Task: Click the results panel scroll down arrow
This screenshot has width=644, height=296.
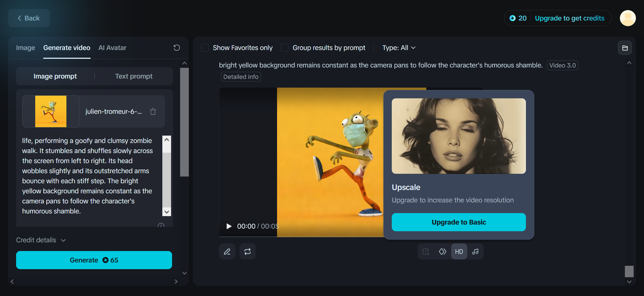Action: (629, 282)
